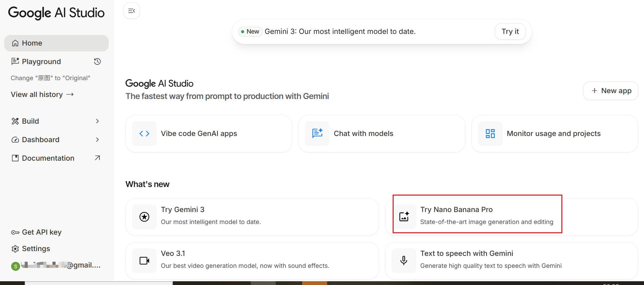Expand the Dashboard section chevron
Viewport: 644px width, 285px height.
point(97,140)
